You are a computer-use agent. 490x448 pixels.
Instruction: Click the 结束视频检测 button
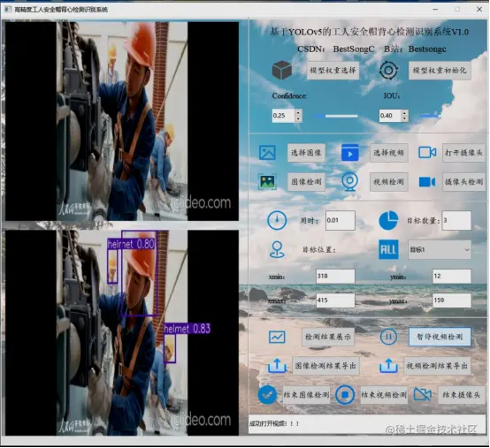click(x=384, y=395)
